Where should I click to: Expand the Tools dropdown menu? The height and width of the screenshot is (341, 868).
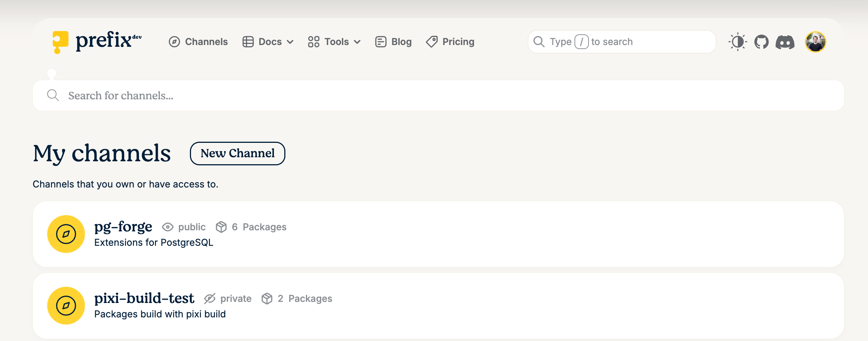[x=334, y=42]
